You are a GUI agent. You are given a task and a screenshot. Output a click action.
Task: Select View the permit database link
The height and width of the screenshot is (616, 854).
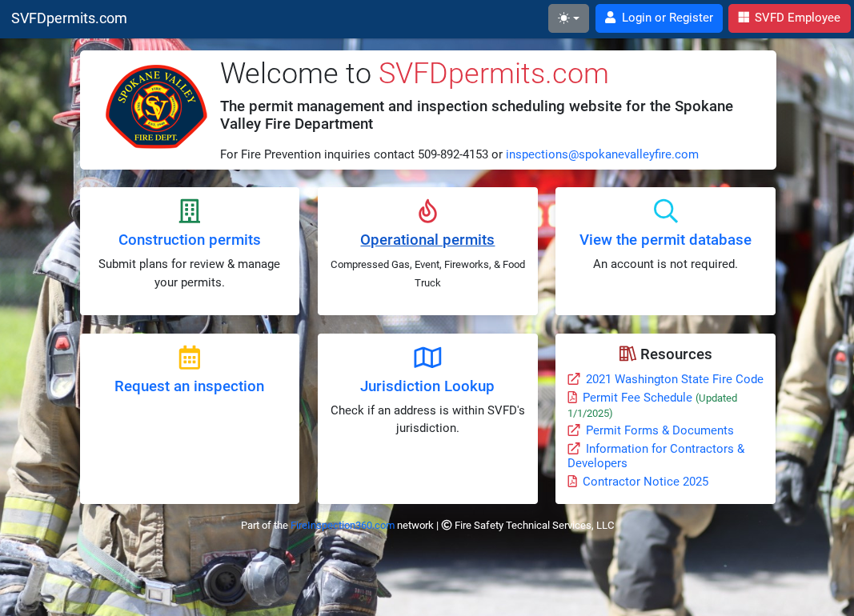(x=666, y=240)
